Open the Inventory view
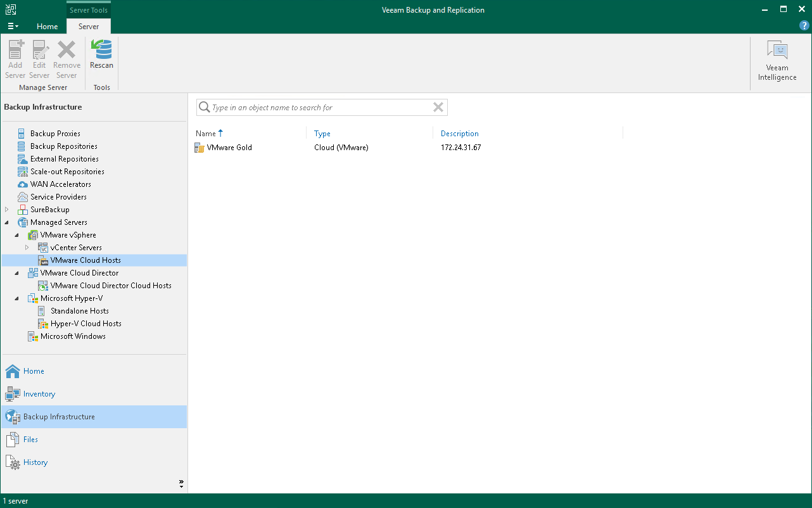The width and height of the screenshot is (812, 508). pyautogui.click(x=94, y=394)
